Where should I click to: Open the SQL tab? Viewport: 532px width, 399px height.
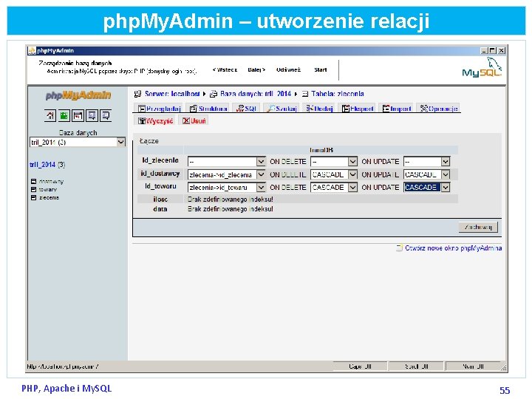coord(246,109)
